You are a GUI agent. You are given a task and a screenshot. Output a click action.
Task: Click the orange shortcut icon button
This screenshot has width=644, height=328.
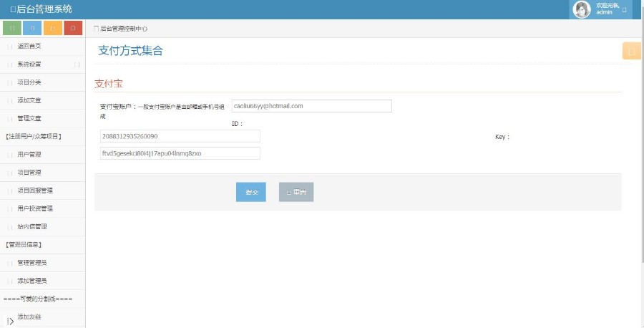52,28
